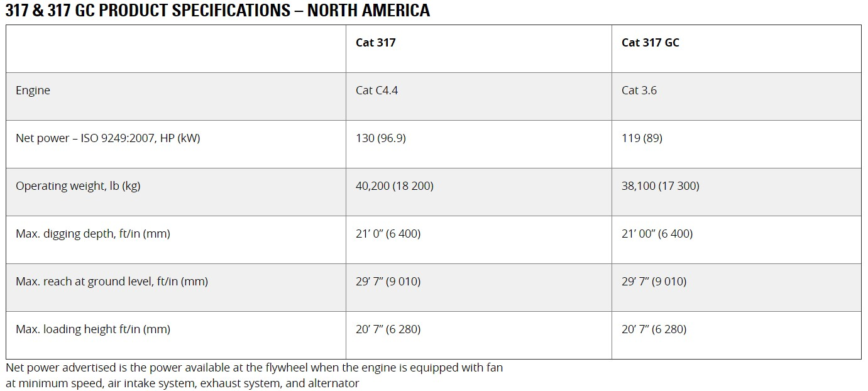Click Cat 317 loading height 20' 7" value
868x391 pixels.
coord(388,329)
